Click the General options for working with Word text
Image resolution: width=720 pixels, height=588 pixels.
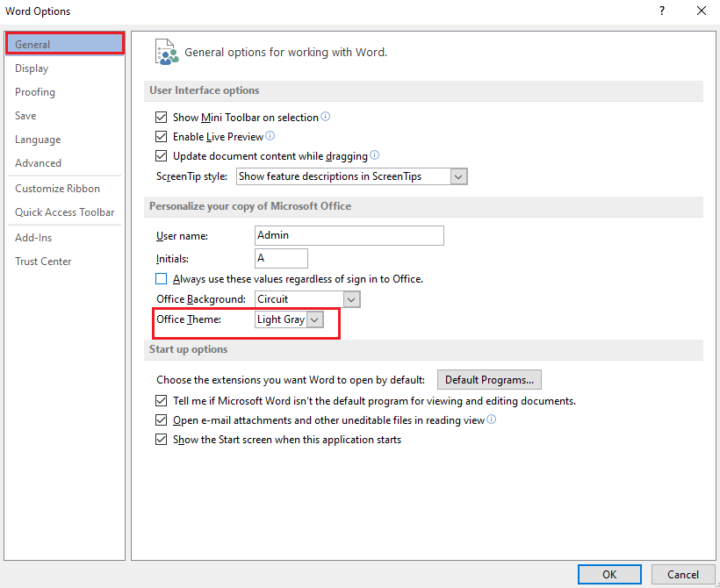click(x=285, y=53)
